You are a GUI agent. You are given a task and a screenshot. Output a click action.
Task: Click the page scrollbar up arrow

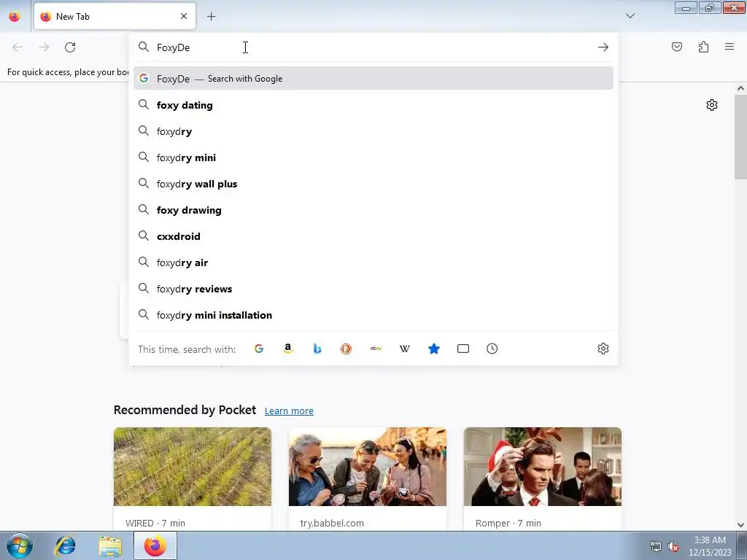pos(740,88)
